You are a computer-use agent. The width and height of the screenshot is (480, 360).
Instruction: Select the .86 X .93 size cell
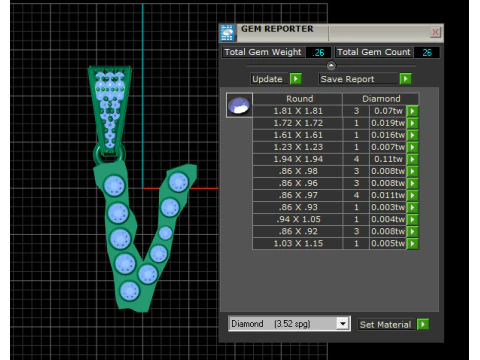pos(298,207)
